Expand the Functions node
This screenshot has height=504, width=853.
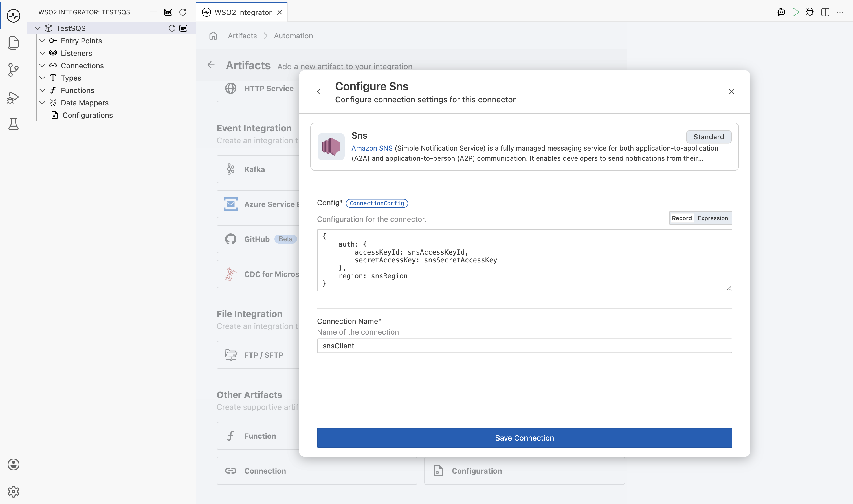coord(43,90)
